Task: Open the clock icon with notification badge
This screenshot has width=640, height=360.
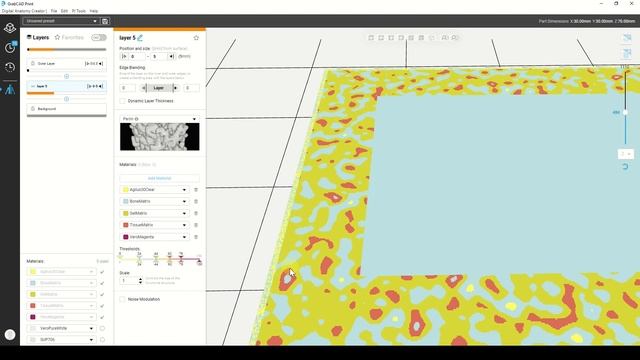Action: point(10,47)
